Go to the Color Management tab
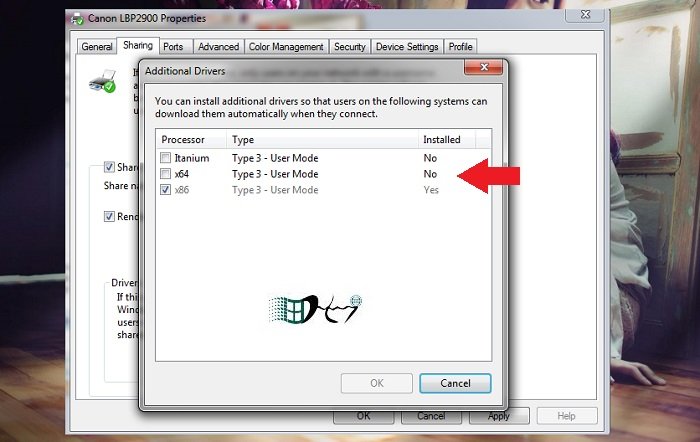This screenshot has width=700, height=442. pyautogui.click(x=286, y=47)
